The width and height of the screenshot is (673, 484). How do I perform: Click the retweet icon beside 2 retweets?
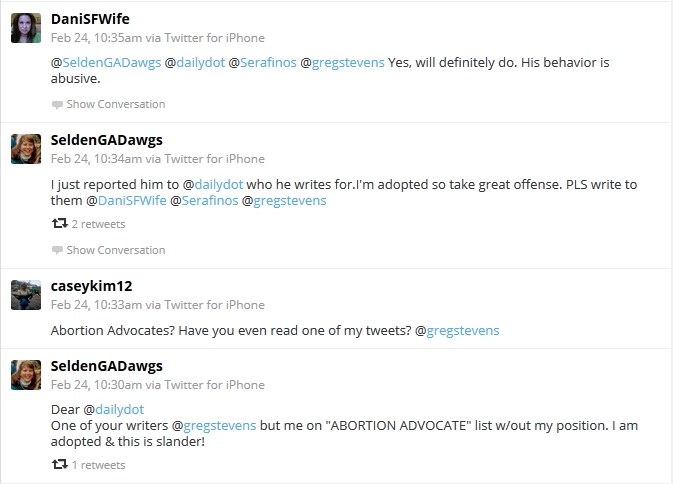tap(60, 224)
